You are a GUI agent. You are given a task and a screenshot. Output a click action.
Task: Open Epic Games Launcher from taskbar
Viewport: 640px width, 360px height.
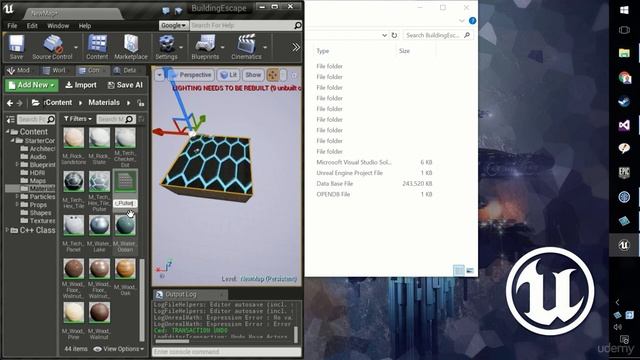[624, 173]
